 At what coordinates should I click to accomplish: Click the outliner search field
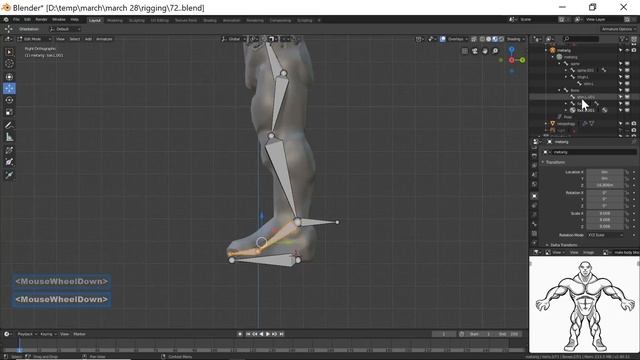pyautogui.click(x=580, y=39)
